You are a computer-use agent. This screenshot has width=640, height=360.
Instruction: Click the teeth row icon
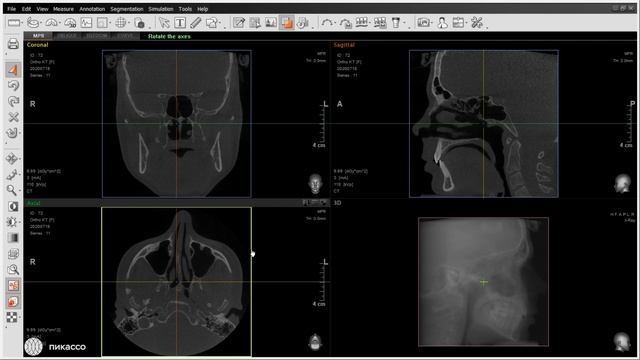tap(362, 23)
